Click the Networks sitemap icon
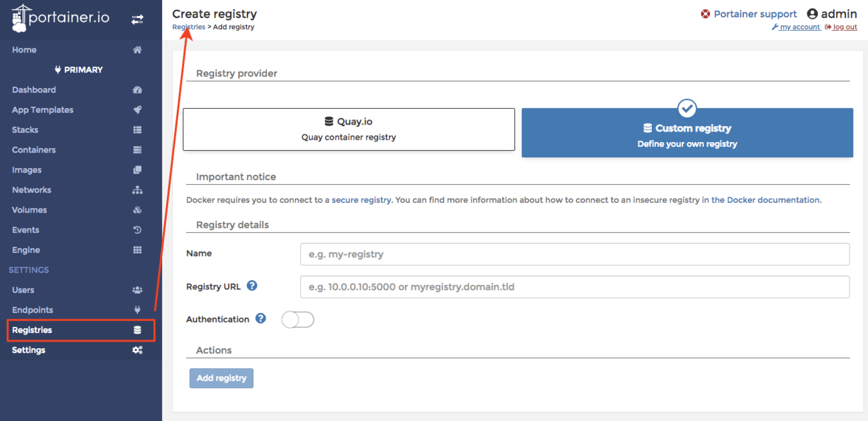The image size is (868, 421). [137, 190]
